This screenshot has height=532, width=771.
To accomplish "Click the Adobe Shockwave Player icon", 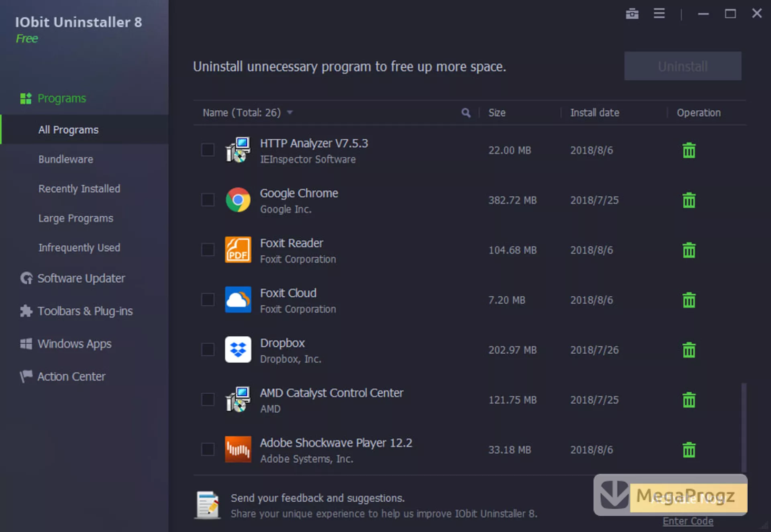I will click(x=238, y=449).
